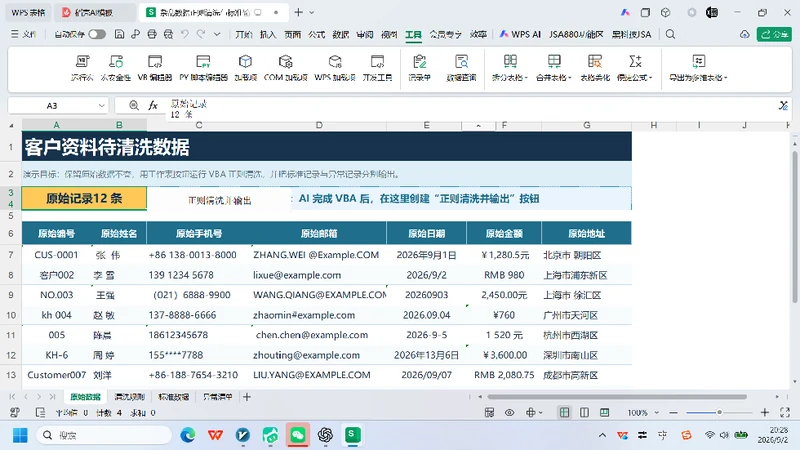The width and height of the screenshot is (800, 450).
Task: Open the name box A3 dropdown
Action: click(x=102, y=106)
